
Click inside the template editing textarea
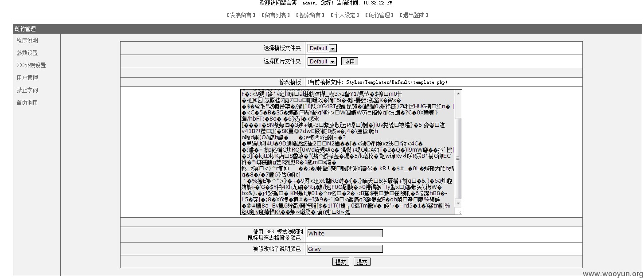pos(348,153)
